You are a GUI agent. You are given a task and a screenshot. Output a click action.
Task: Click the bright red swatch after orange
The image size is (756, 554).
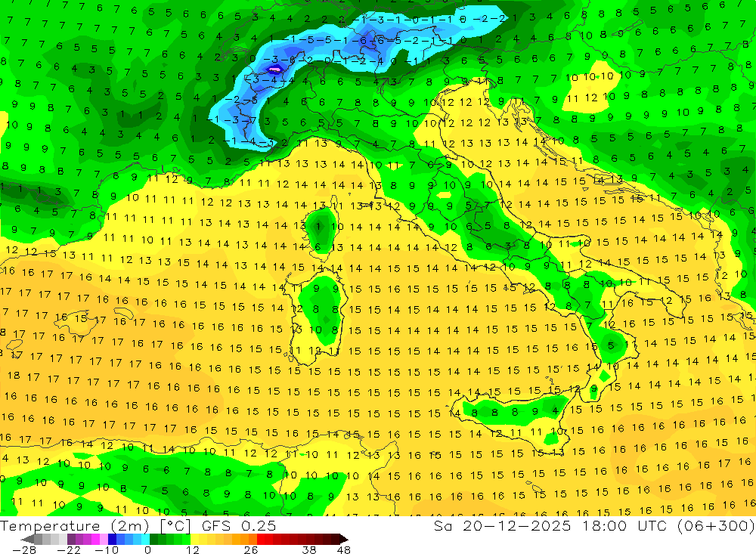[x=261, y=539]
